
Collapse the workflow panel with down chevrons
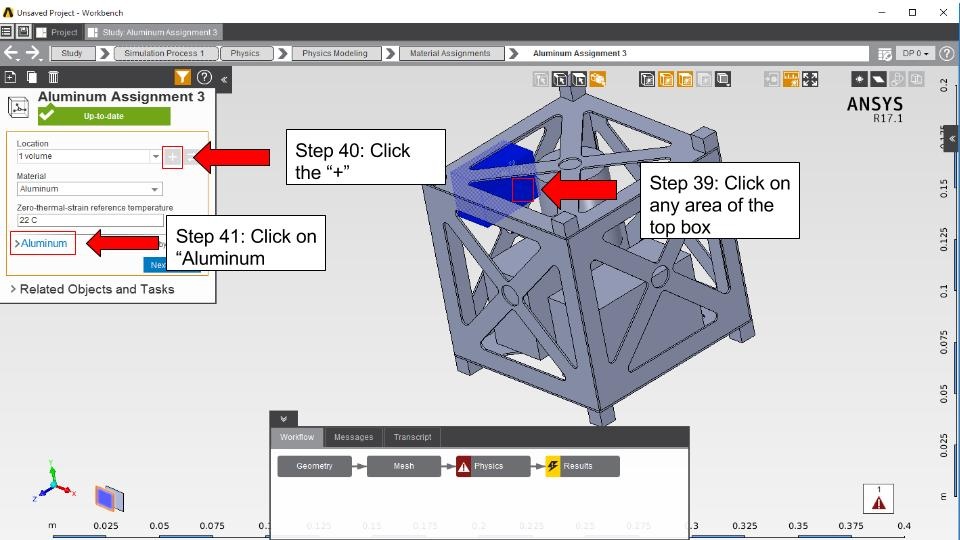pos(283,419)
